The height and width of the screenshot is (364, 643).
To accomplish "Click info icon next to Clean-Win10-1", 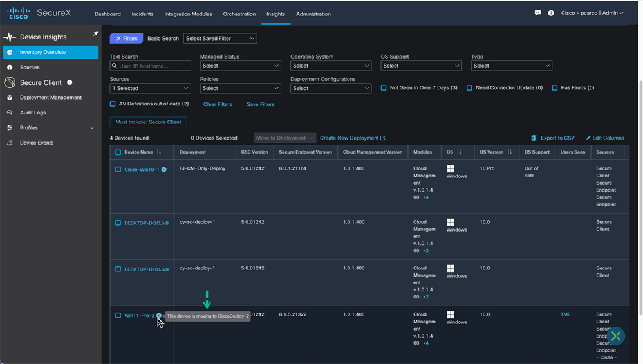I will (164, 170).
